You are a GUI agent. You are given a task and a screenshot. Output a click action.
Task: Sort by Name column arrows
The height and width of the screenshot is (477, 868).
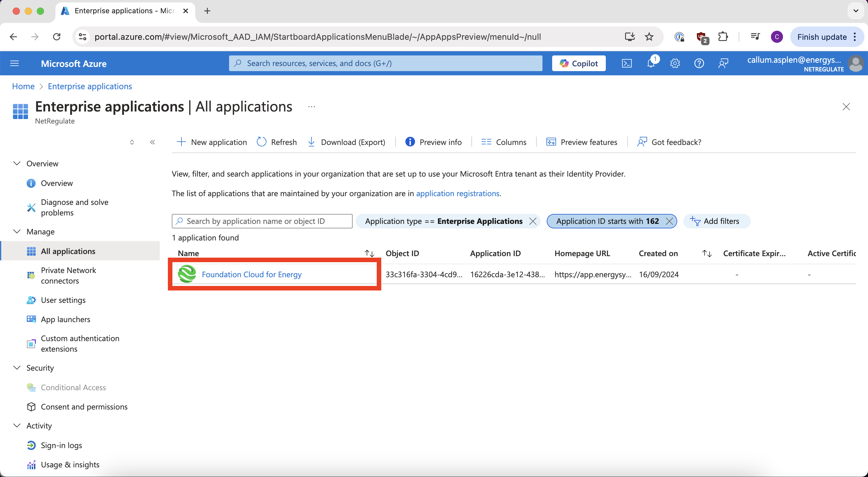coord(369,253)
